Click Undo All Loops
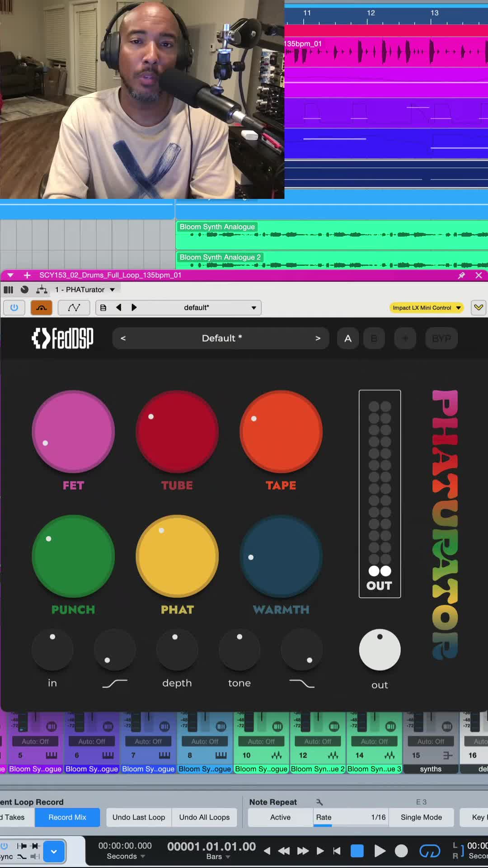 (204, 817)
